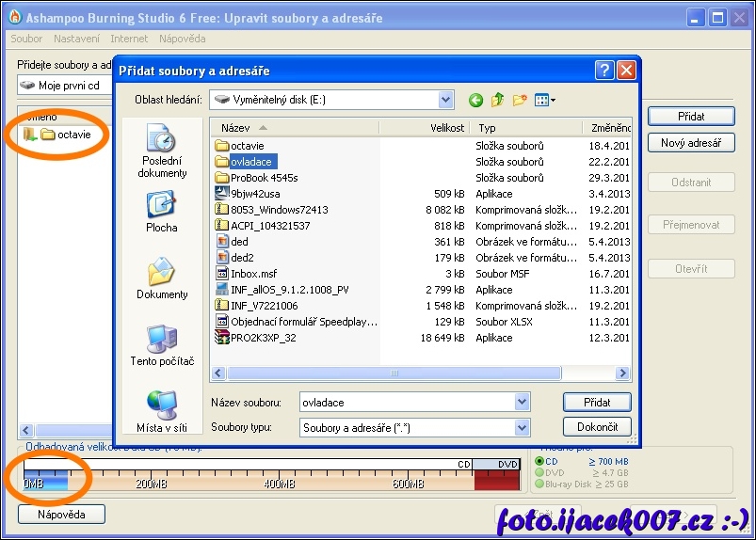This screenshot has width=756, height=540.
Task: Open the Soubory typu filter dropdown
Action: pyautogui.click(x=523, y=428)
